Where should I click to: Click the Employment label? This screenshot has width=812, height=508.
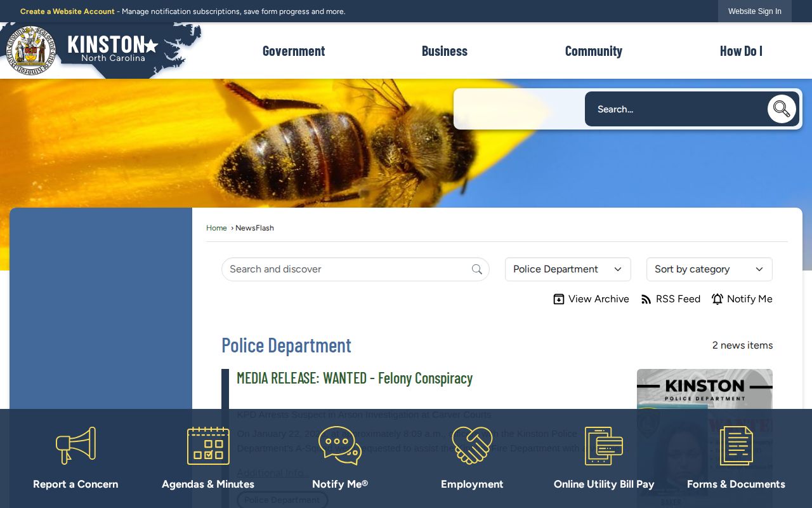[472, 484]
